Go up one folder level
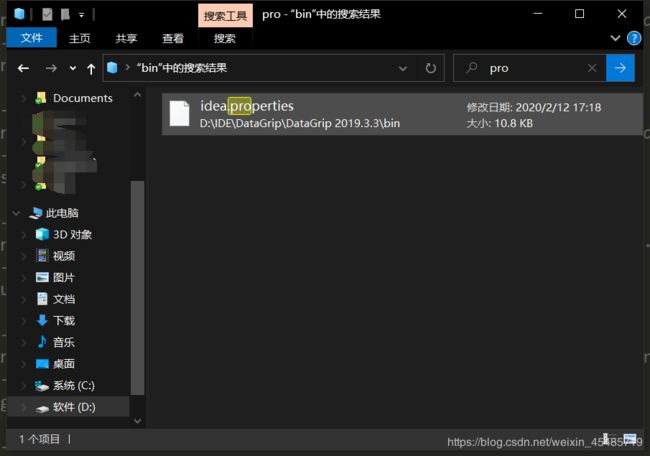 tap(91, 68)
